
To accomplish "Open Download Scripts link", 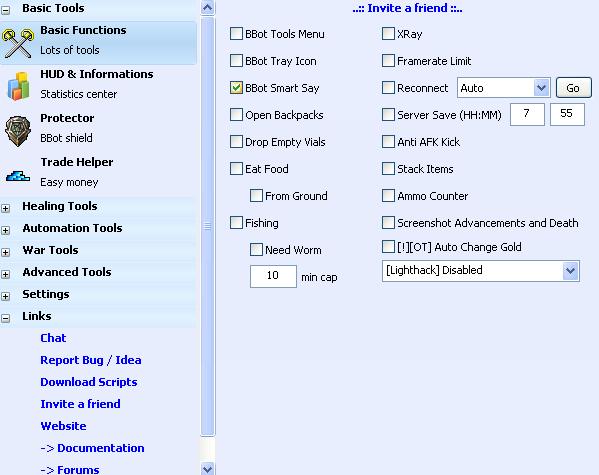I will pyautogui.click(x=89, y=382).
